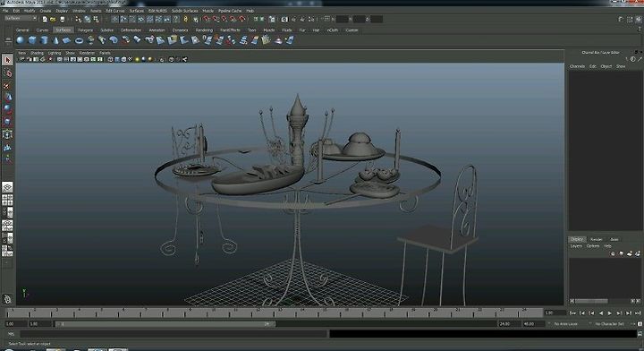Create a NURBS cone from shelf
644x351 pixels.
55,40
